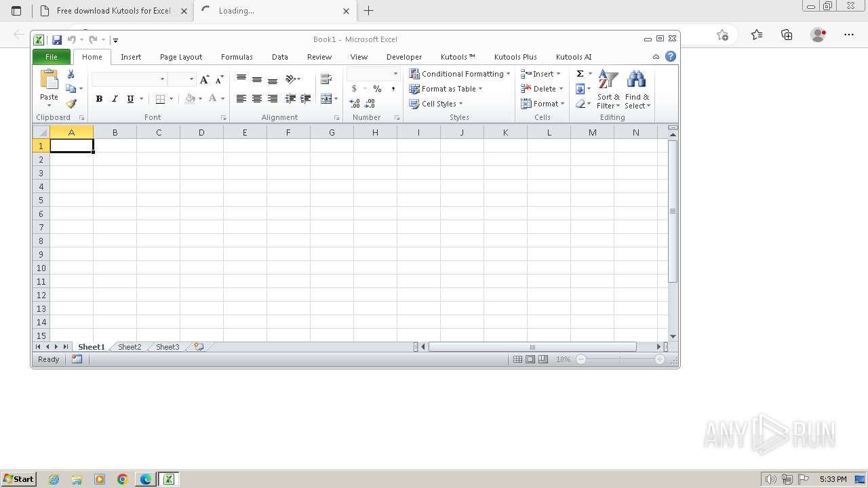Center cell text horizontally
The height and width of the screenshot is (488, 868).
tap(257, 99)
